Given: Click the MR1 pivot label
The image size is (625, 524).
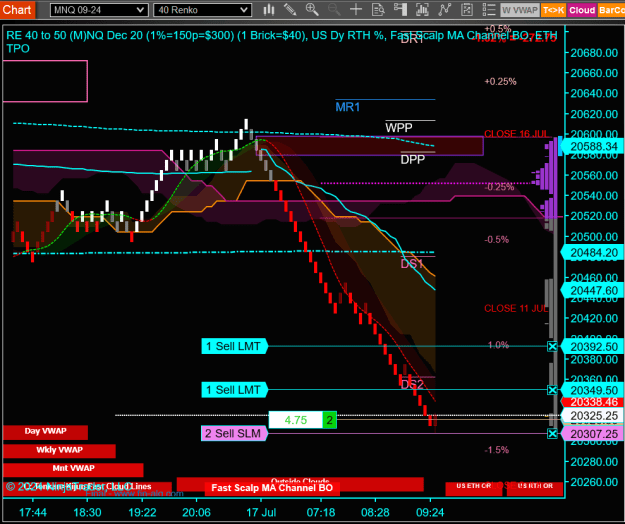Looking at the screenshot, I should pos(348,107).
